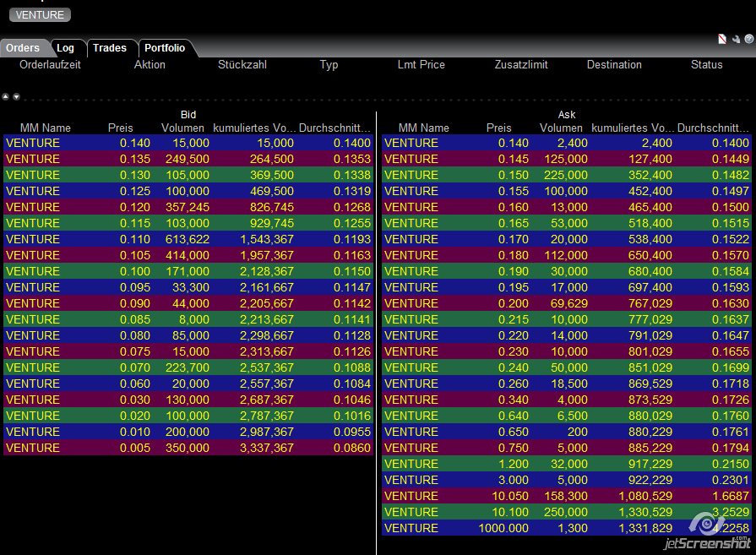Screen dimensions: 756x555
Task: Select the ask row priced 0.200
Action: [x=567, y=303]
